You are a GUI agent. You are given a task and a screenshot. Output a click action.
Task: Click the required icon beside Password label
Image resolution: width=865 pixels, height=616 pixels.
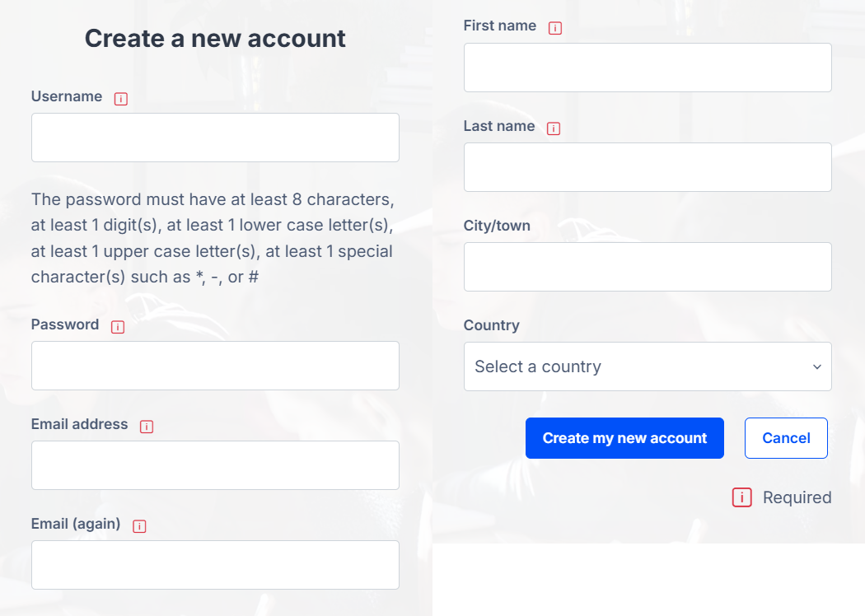point(118,327)
